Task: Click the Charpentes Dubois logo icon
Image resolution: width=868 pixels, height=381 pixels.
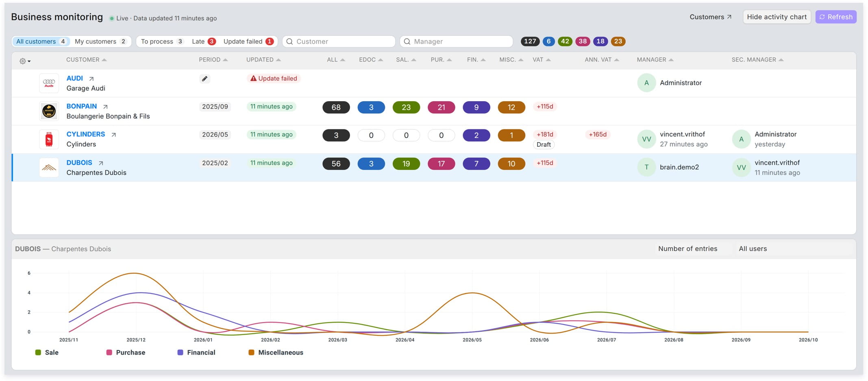Action: tap(49, 168)
